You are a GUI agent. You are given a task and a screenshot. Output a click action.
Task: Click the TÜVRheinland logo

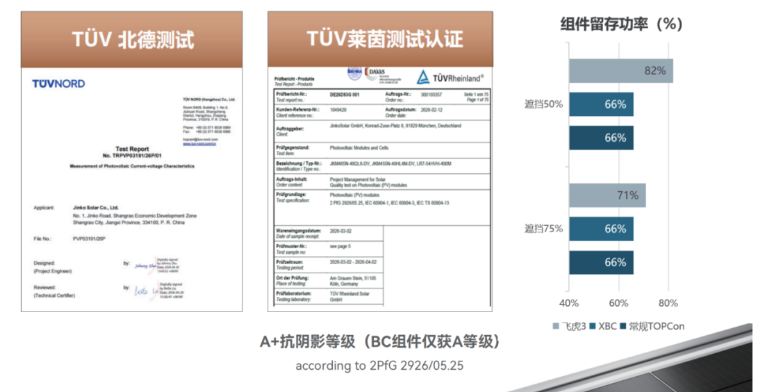pyautogui.click(x=450, y=78)
